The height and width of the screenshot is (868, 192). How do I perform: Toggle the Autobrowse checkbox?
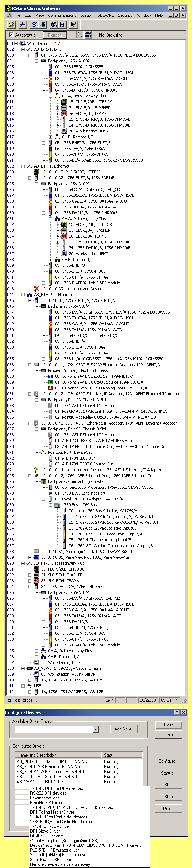[11, 35]
